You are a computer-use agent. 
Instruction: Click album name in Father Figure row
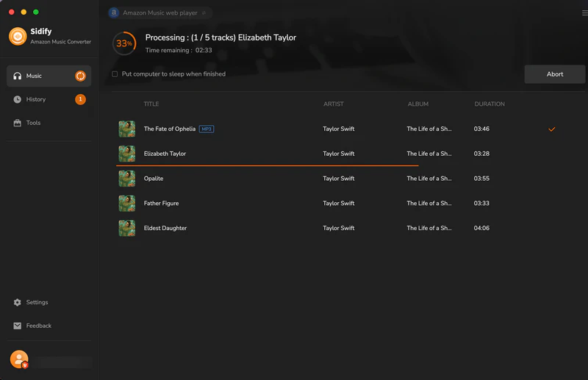pyautogui.click(x=429, y=203)
